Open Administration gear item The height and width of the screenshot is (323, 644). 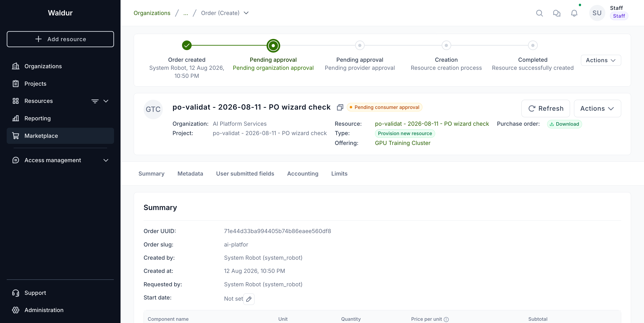point(15,310)
